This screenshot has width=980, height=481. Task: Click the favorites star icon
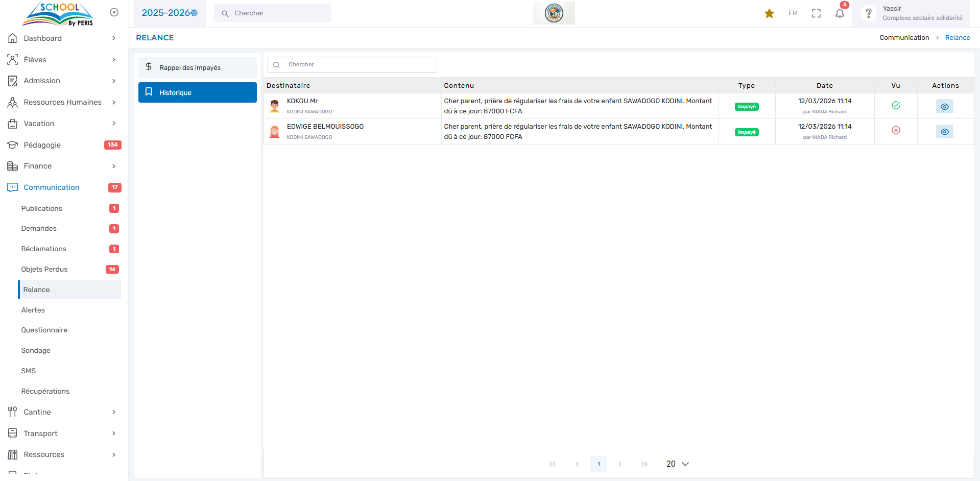tap(769, 14)
